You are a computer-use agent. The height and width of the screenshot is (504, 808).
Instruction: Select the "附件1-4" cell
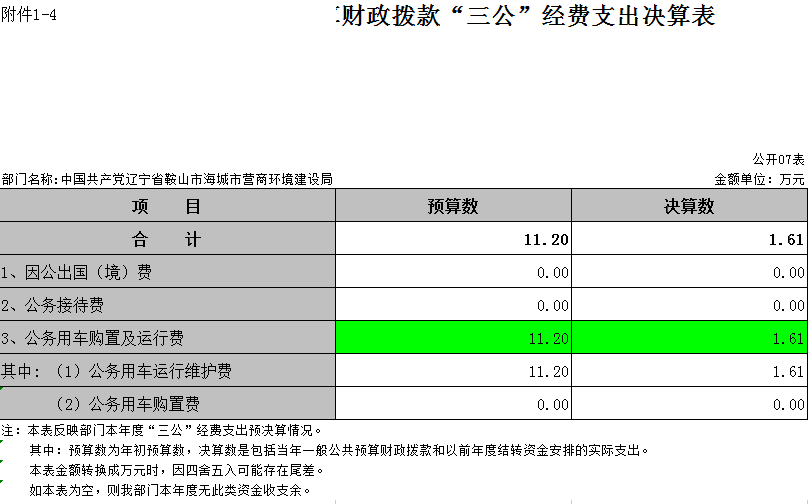(29, 14)
